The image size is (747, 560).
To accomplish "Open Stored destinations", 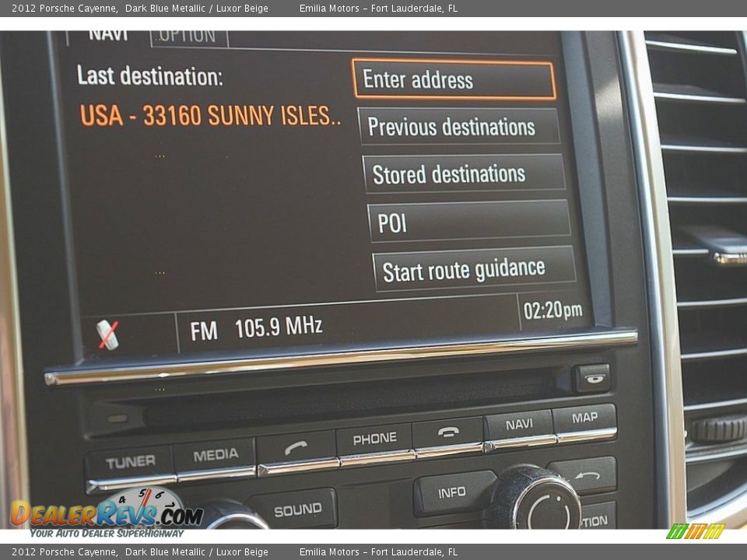I will pos(464,174).
